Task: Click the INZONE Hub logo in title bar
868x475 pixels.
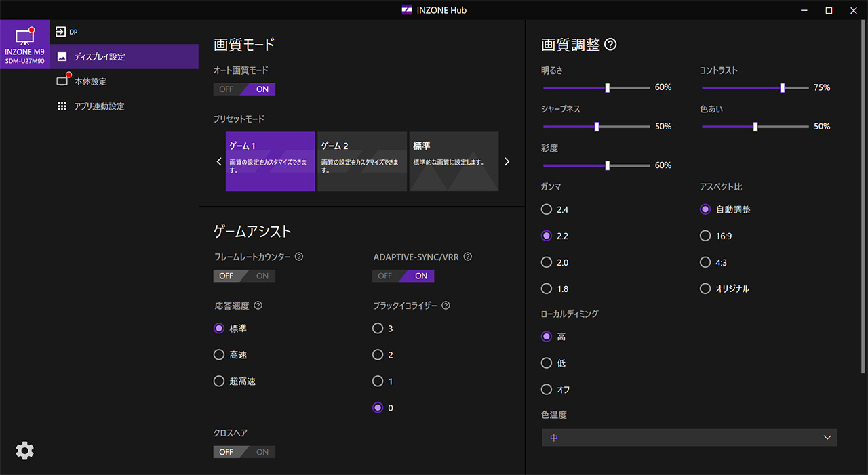Action: [407, 10]
